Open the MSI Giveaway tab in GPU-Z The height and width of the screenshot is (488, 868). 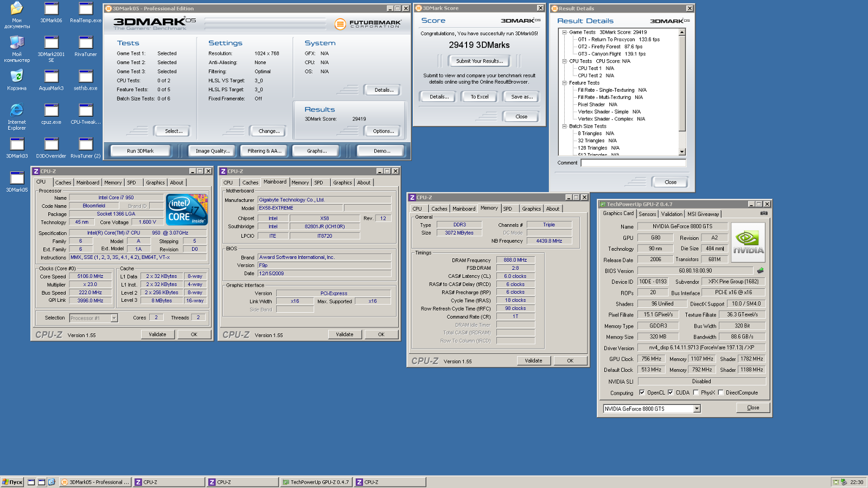coord(703,214)
